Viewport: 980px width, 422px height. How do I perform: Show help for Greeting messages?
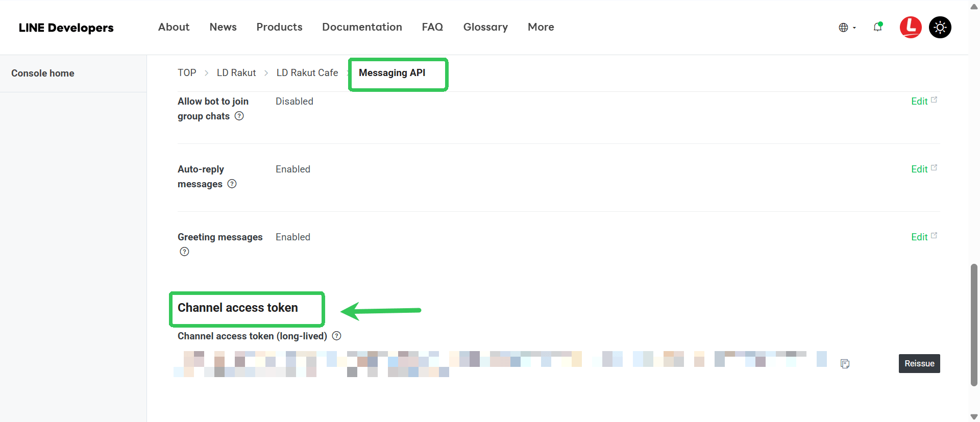[184, 252]
